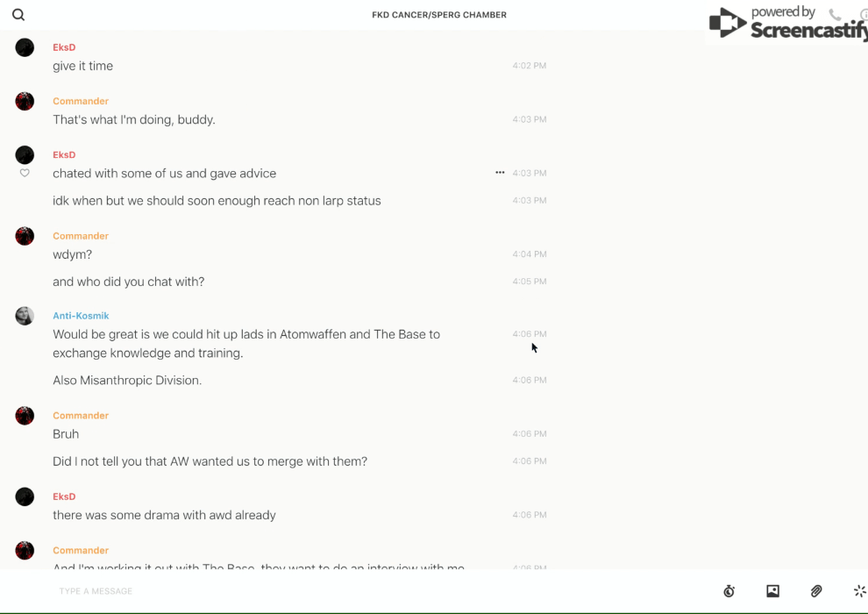
Task: Select the 'Also Misanthropic Division.' message
Action: [x=127, y=381]
